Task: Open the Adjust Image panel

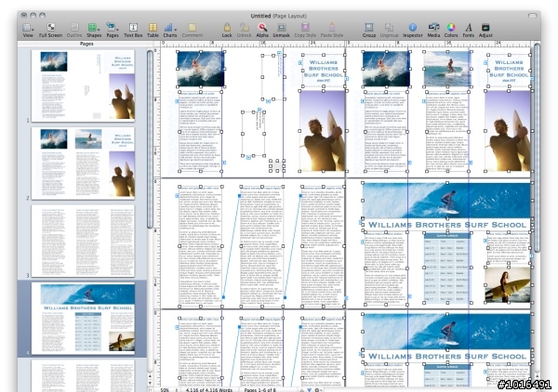Action: point(485,30)
